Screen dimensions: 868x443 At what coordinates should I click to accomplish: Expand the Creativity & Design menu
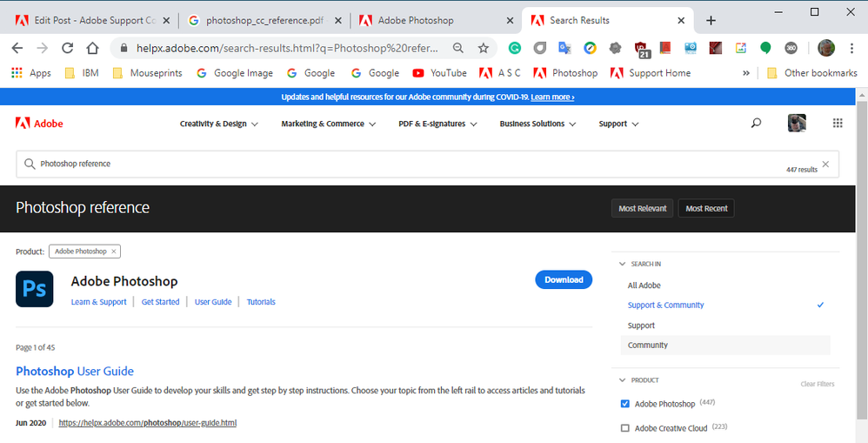[218, 124]
